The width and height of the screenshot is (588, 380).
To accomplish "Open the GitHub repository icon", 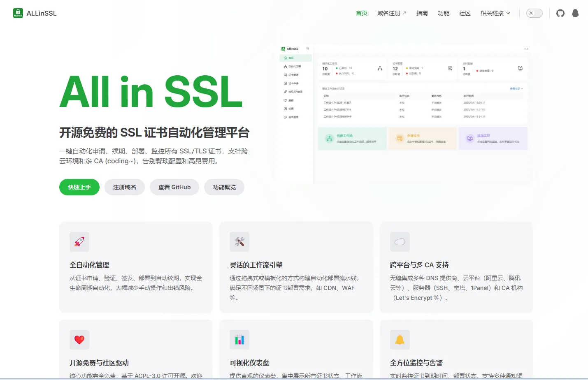I will click(560, 13).
